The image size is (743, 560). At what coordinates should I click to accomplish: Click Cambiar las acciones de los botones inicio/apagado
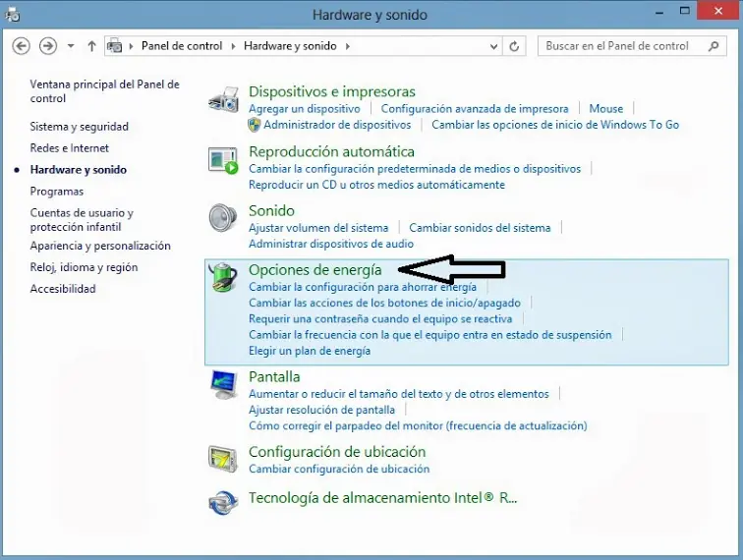(x=384, y=303)
